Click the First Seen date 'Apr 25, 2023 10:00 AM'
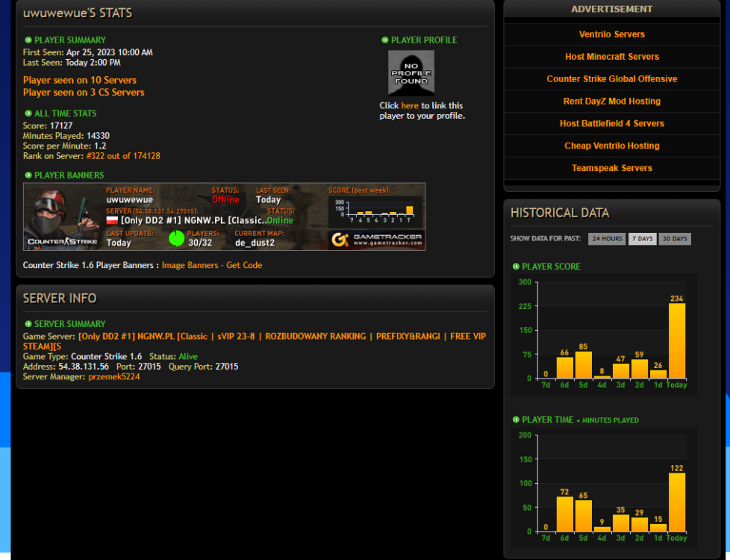 (110, 53)
